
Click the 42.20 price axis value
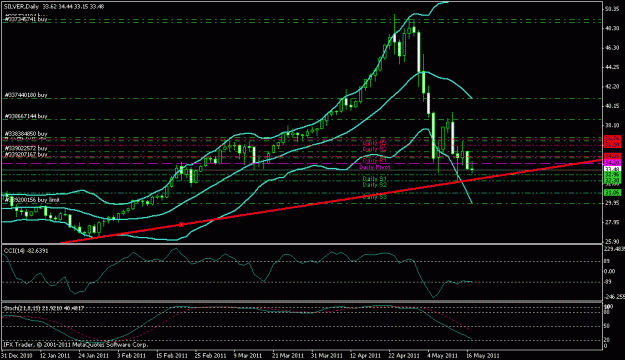point(612,86)
